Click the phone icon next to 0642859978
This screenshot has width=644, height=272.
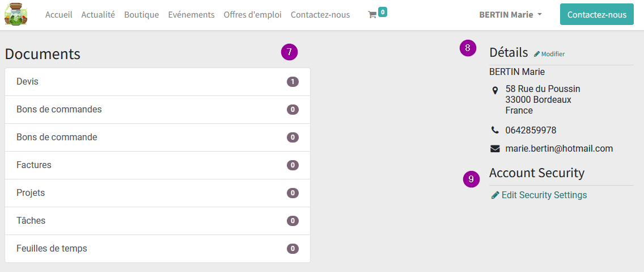coord(495,130)
